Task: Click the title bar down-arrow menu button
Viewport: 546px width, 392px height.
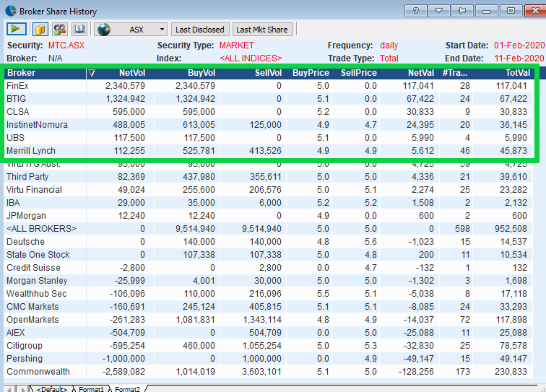Action: pos(439,11)
